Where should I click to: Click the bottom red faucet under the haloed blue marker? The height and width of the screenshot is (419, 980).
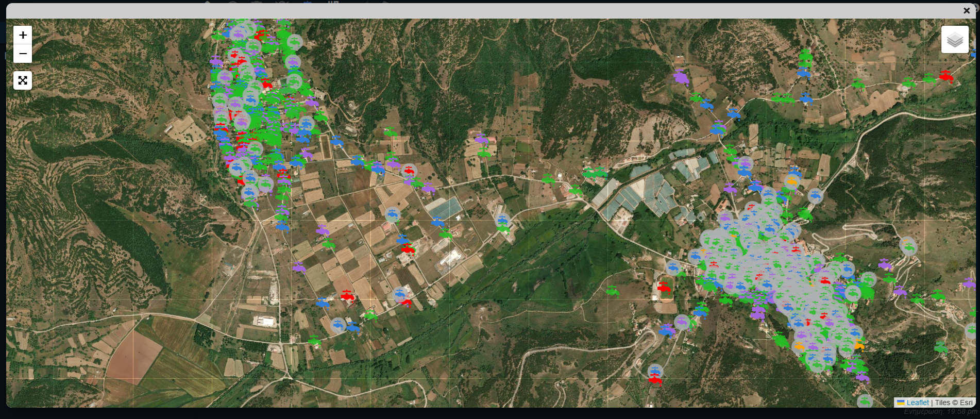(x=655, y=380)
